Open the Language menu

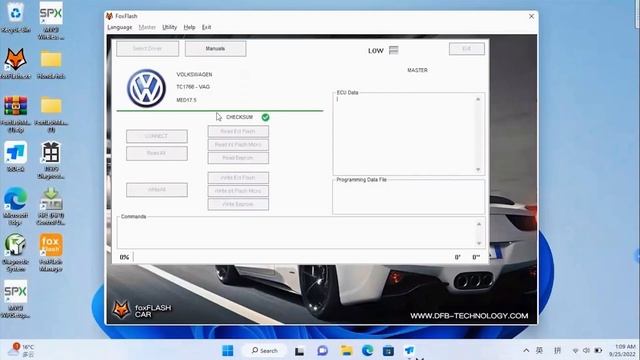(x=120, y=27)
